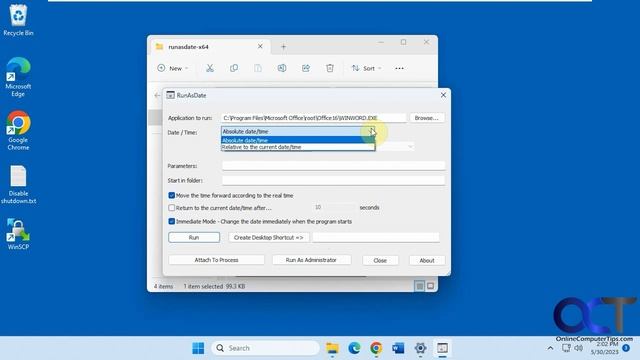Screen dimensions: 640x360
Task: Open WinSCP desktop shortcut
Action: 18,234
